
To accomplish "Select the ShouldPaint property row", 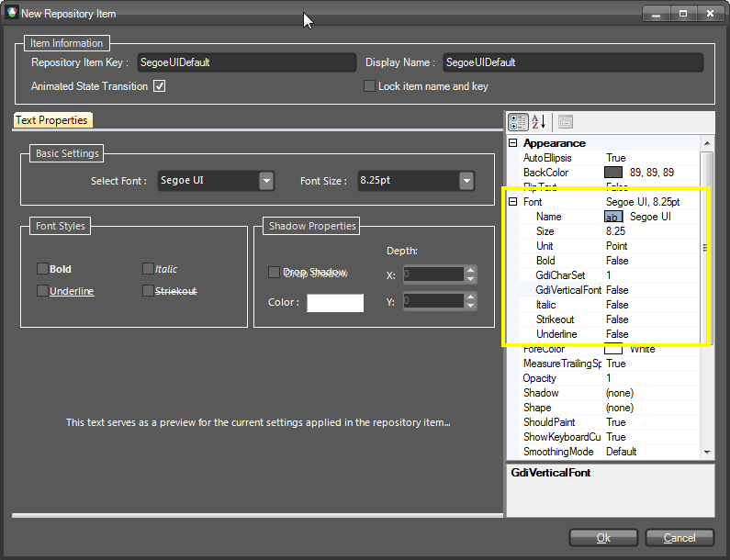I will [x=609, y=422].
